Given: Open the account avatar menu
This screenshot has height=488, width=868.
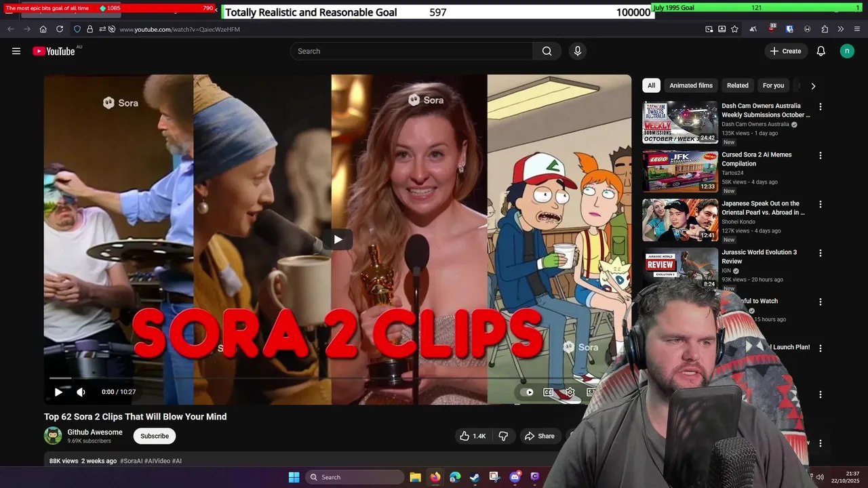Looking at the screenshot, I should coord(847,51).
